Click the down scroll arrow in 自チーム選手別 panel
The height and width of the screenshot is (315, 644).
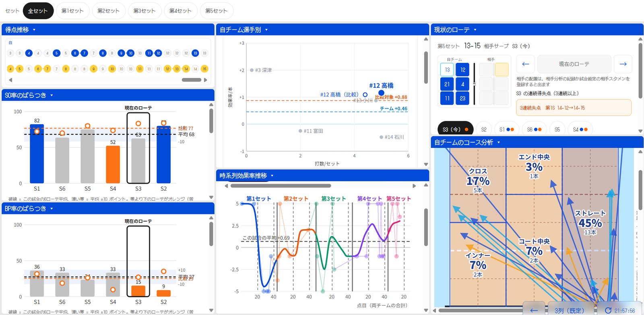point(426,164)
